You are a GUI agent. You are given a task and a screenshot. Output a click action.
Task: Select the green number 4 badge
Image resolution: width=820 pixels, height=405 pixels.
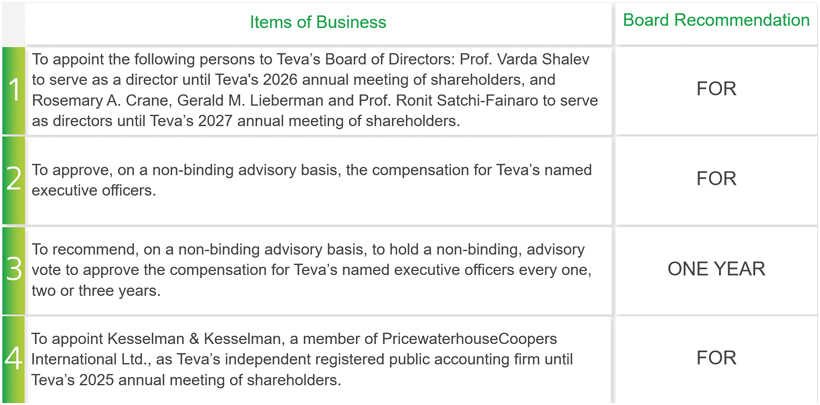pos(13,358)
